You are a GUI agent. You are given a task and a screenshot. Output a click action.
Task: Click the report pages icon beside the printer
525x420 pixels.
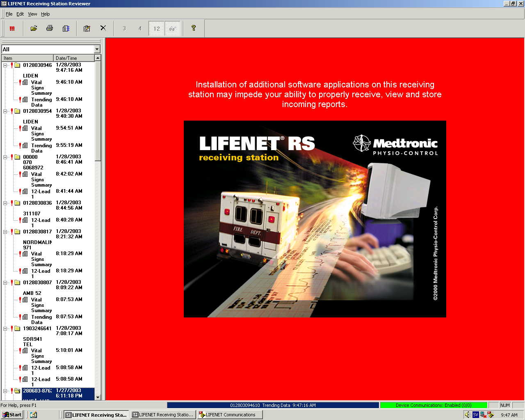coord(66,28)
